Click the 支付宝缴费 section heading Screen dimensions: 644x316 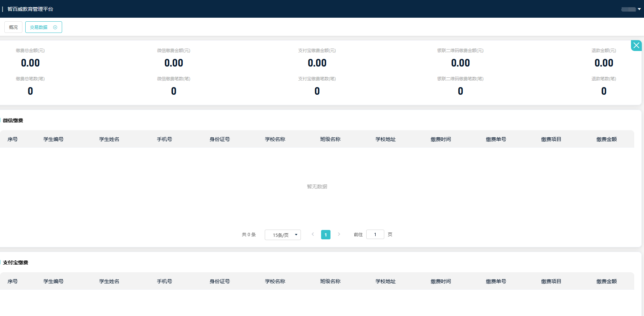pos(16,262)
